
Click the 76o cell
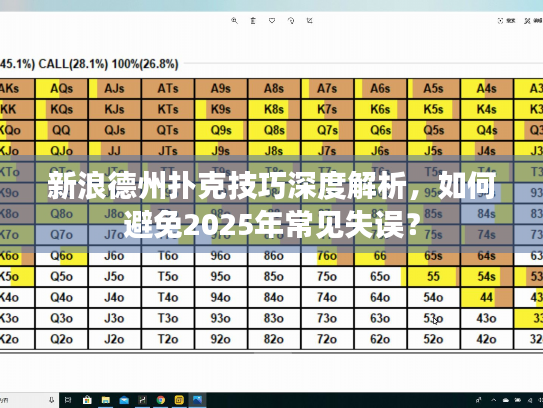[x=327, y=256]
